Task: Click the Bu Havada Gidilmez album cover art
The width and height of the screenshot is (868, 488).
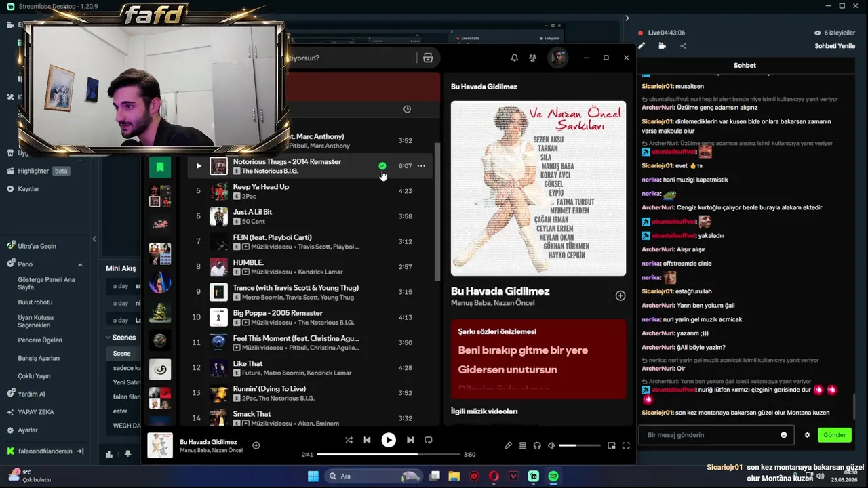Action: (x=538, y=188)
